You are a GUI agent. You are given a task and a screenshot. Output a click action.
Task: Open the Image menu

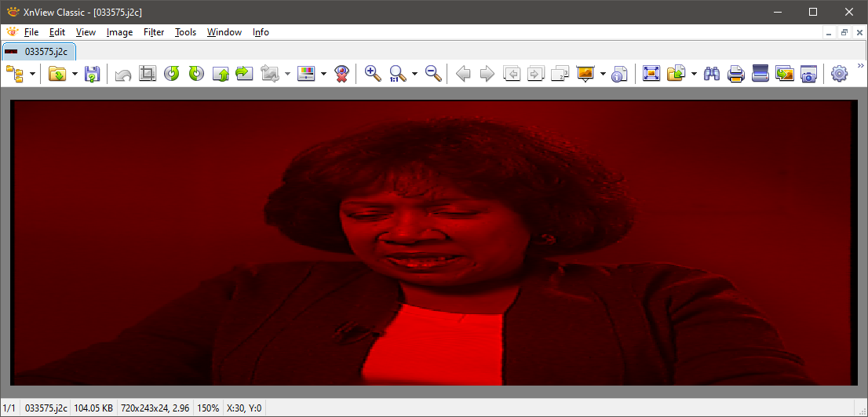pos(119,32)
